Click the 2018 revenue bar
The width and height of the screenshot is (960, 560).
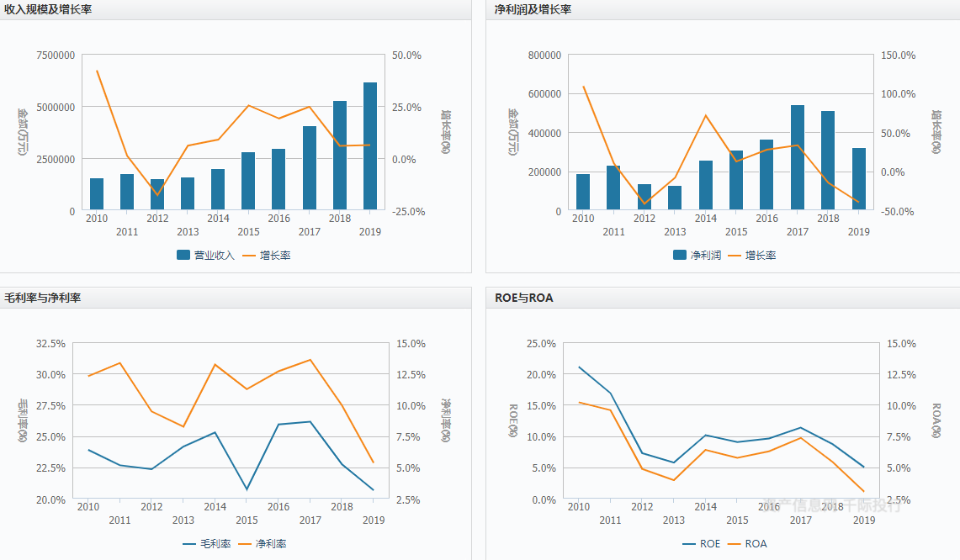[x=340, y=156]
